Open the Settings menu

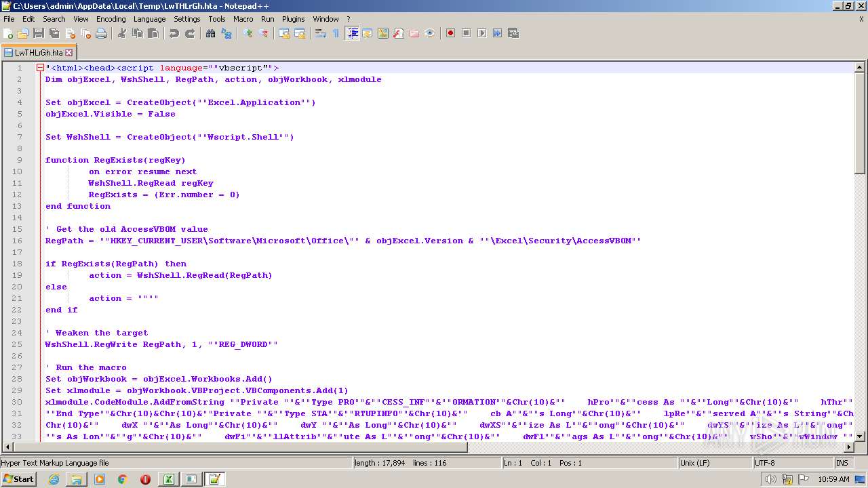(187, 19)
